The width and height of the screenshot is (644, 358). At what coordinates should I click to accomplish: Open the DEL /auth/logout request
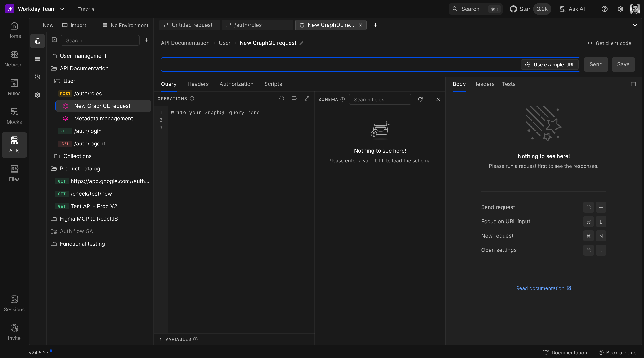(103, 144)
